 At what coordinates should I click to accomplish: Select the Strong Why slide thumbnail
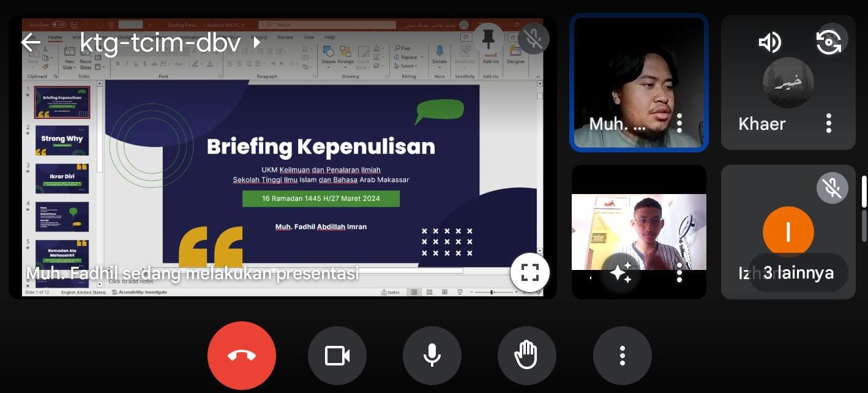61,140
